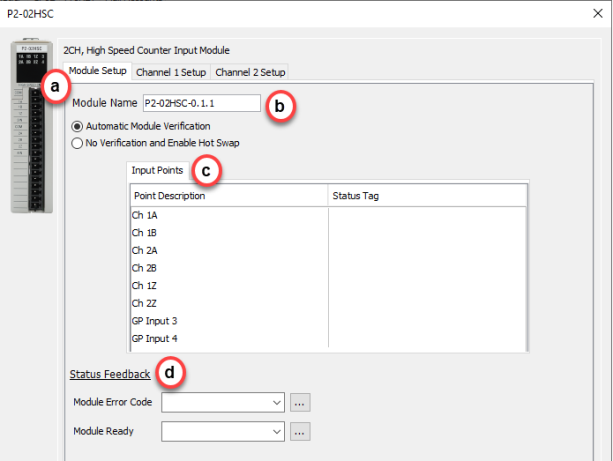613x461 pixels.
Task: Click the Point Description column header
Action: tap(227, 195)
